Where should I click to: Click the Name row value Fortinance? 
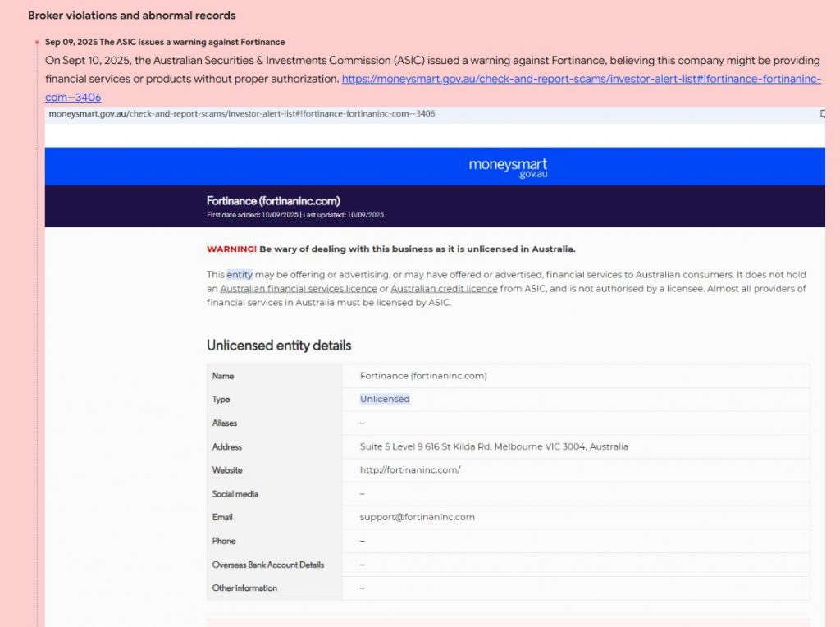point(423,376)
